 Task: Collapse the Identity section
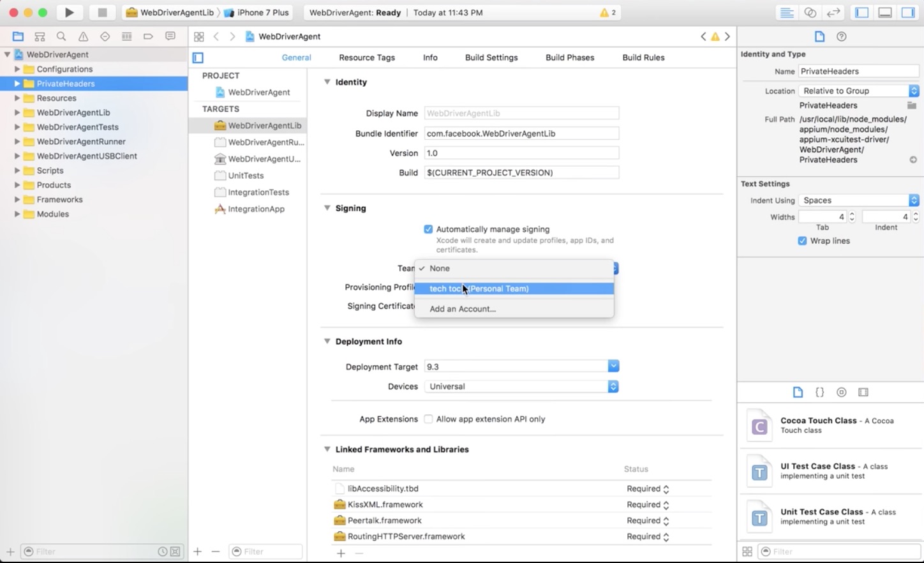tap(327, 82)
